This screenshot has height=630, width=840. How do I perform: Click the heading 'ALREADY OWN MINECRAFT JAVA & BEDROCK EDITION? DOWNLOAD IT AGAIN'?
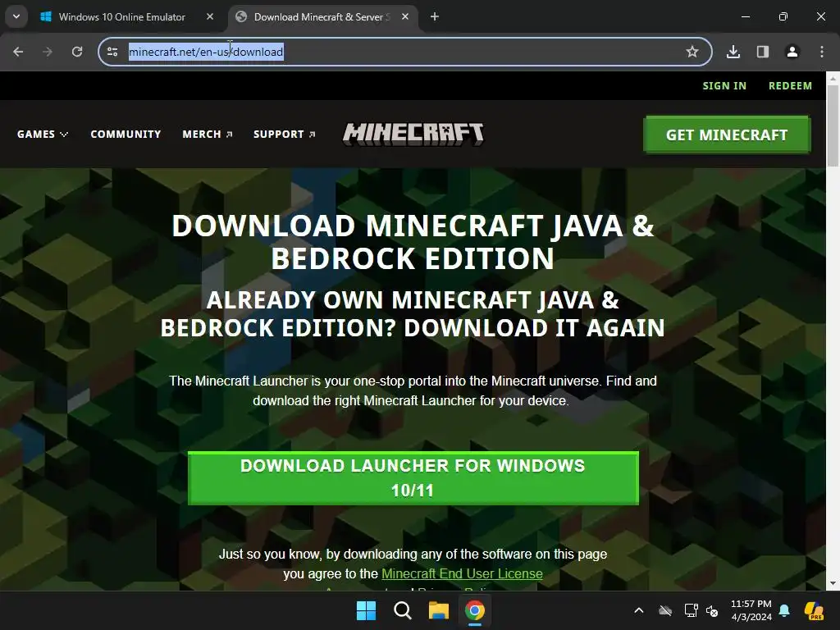pyautogui.click(x=413, y=314)
